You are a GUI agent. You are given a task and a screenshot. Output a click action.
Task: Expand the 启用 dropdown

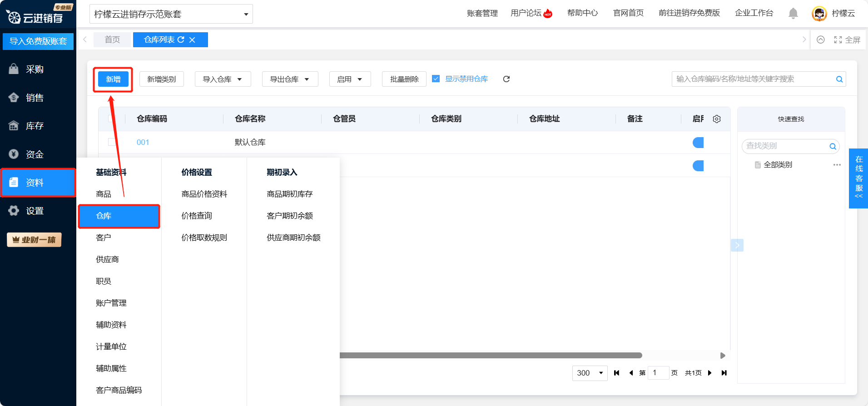tap(350, 79)
